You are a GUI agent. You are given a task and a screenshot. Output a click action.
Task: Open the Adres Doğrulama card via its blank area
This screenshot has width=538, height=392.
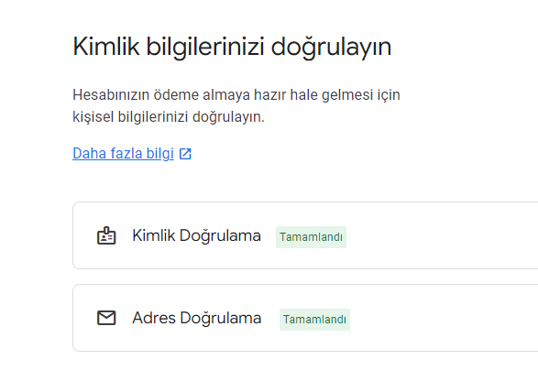(443, 318)
